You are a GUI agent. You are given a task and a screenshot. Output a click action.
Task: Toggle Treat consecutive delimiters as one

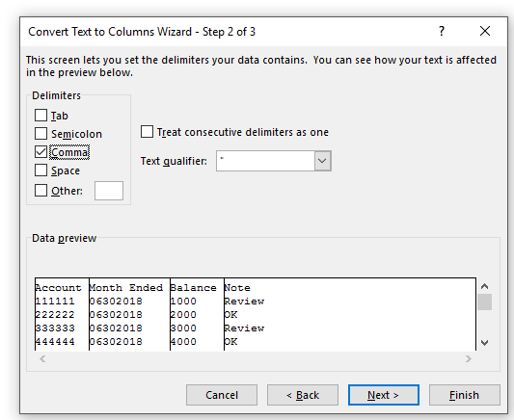point(147,132)
